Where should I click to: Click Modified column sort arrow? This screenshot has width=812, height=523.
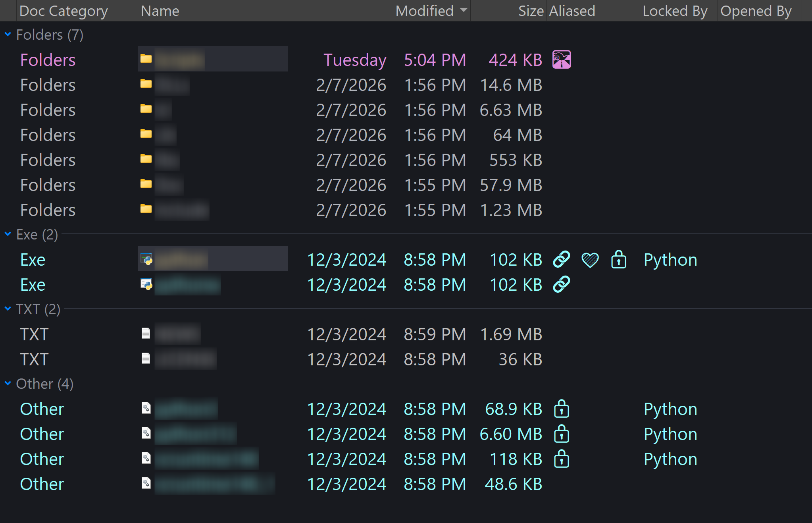pos(464,10)
